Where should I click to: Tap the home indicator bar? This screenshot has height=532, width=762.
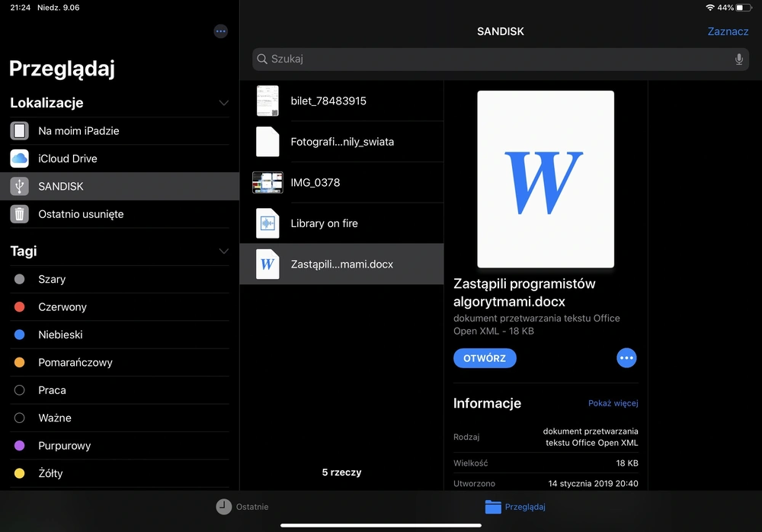(381, 525)
